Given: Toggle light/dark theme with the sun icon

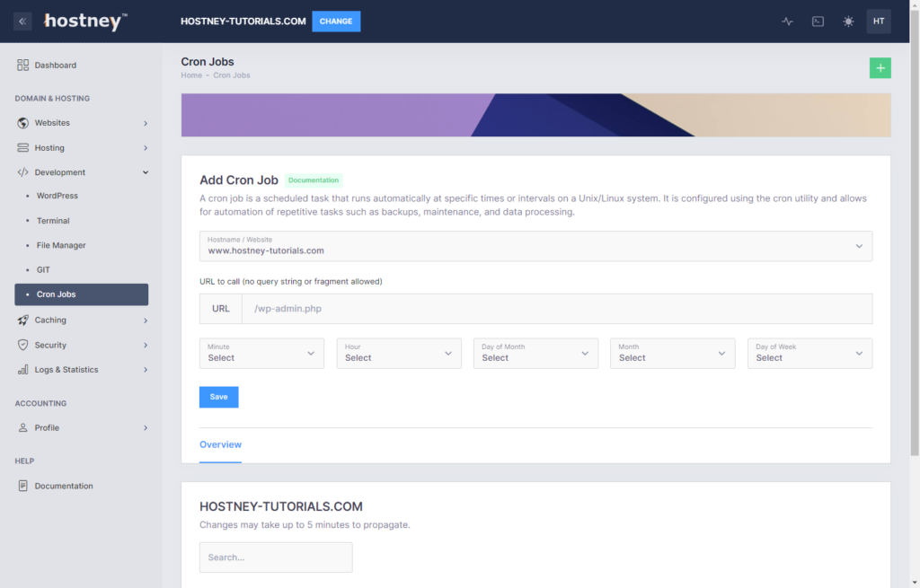Looking at the screenshot, I should click(x=848, y=21).
